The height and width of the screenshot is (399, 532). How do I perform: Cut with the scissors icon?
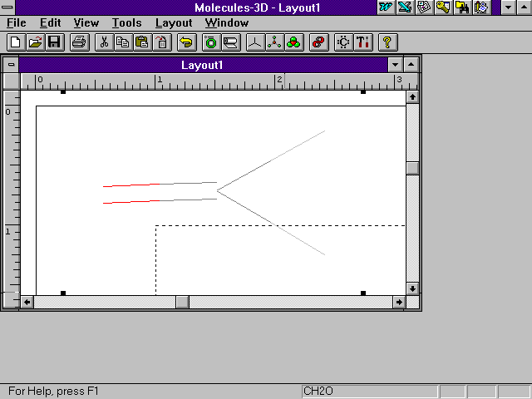pyautogui.click(x=104, y=42)
